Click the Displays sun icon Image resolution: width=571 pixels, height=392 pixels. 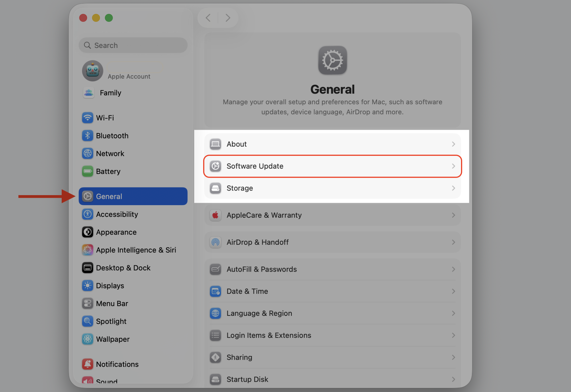[87, 286]
